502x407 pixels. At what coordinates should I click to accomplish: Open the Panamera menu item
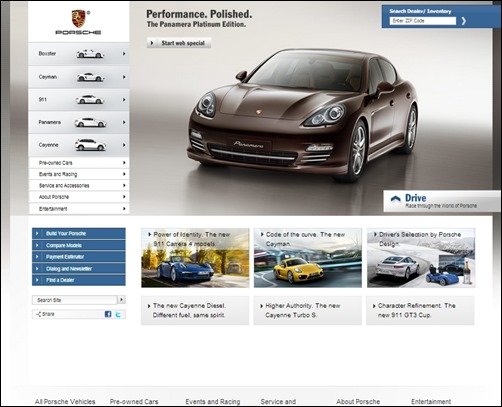click(79, 122)
